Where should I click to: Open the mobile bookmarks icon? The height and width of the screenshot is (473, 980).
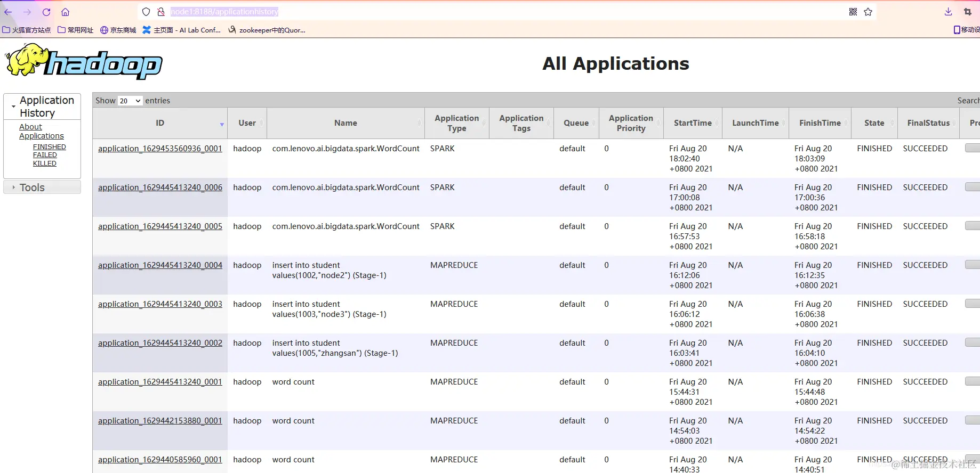click(x=967, y=30)
